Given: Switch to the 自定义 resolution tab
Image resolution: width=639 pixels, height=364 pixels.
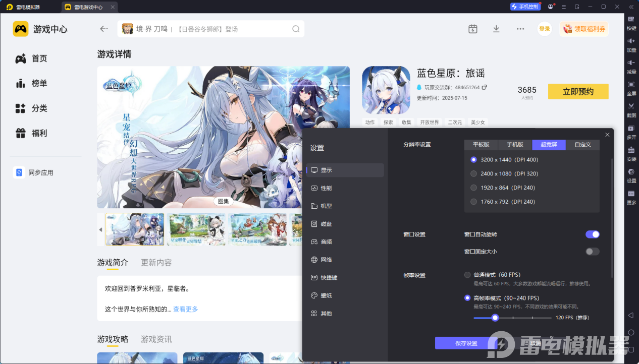Looking at the screenshot, I should [x=582, y=145].
